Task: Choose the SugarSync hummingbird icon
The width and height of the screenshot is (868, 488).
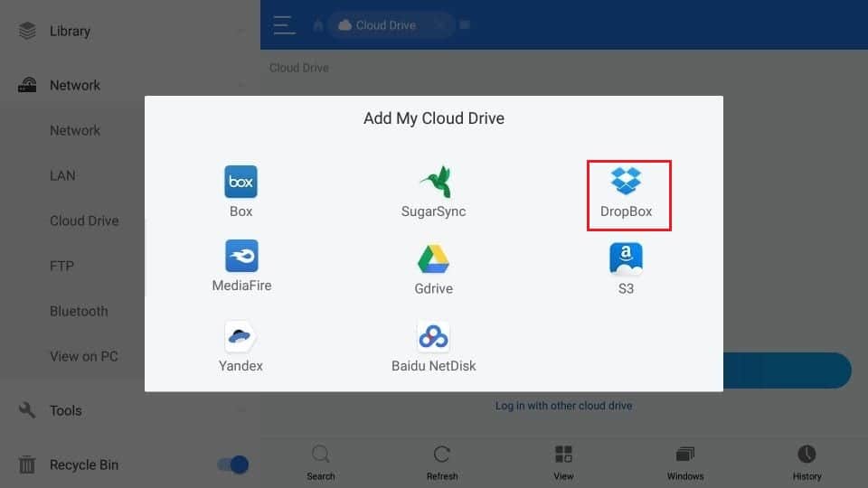Action: (435, 182)
